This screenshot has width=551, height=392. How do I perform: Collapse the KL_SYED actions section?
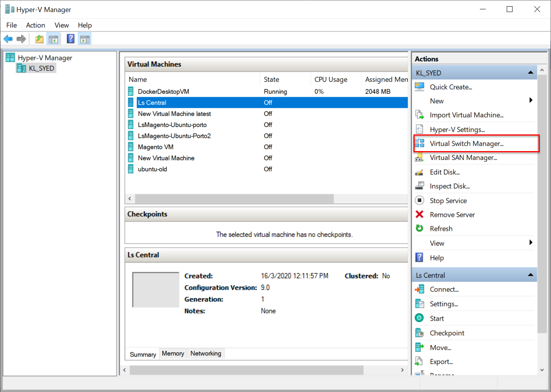click(x=530, y=73)
